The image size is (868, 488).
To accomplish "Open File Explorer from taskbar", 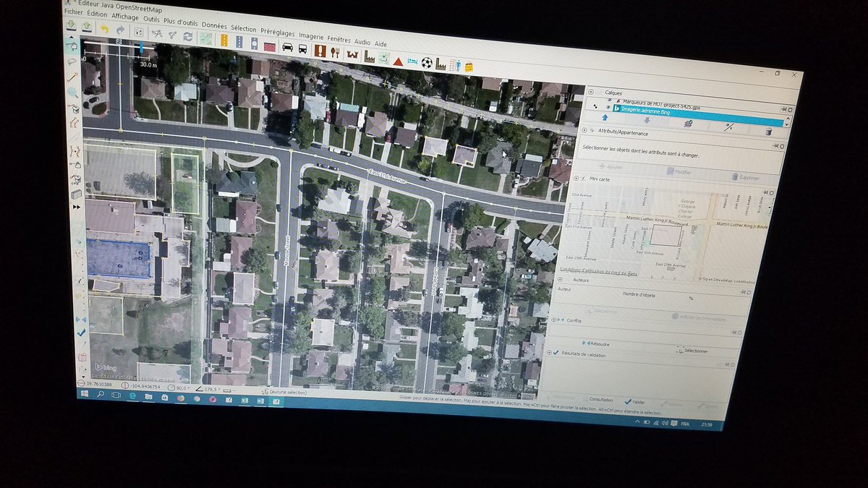I will click(x=148, y=396).
